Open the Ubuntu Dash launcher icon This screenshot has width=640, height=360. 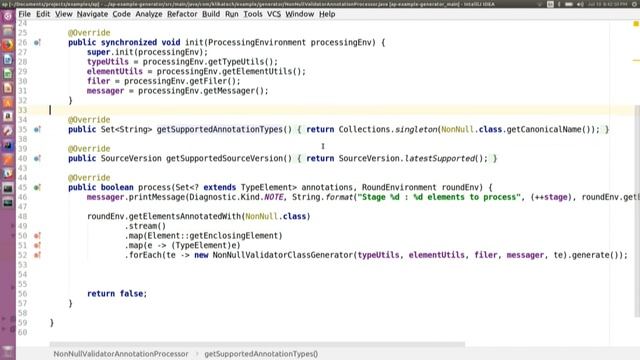(x=8, y=16)
